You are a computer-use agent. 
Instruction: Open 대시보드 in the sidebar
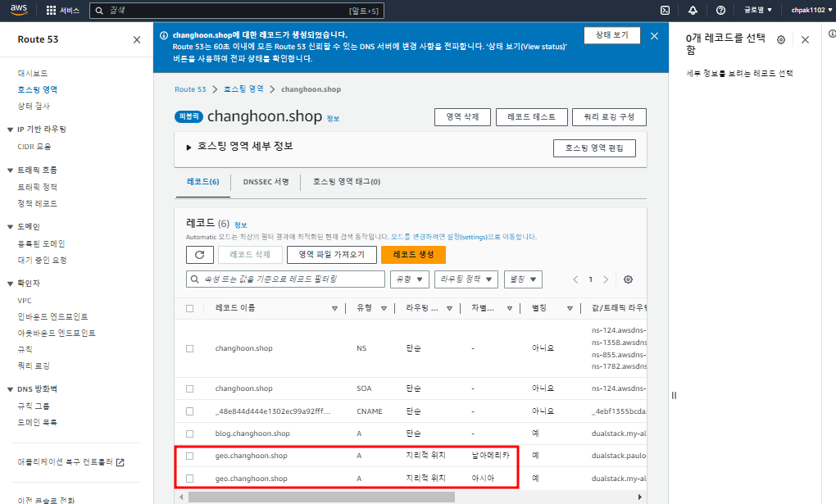[x=33, y=73]
